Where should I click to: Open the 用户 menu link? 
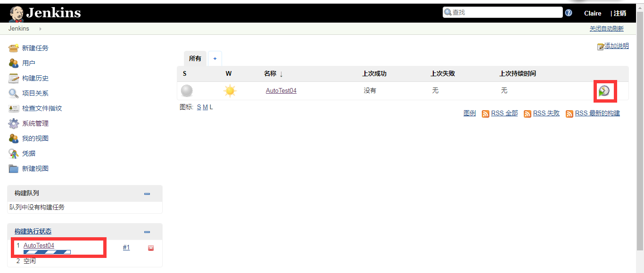coord(29,63)
